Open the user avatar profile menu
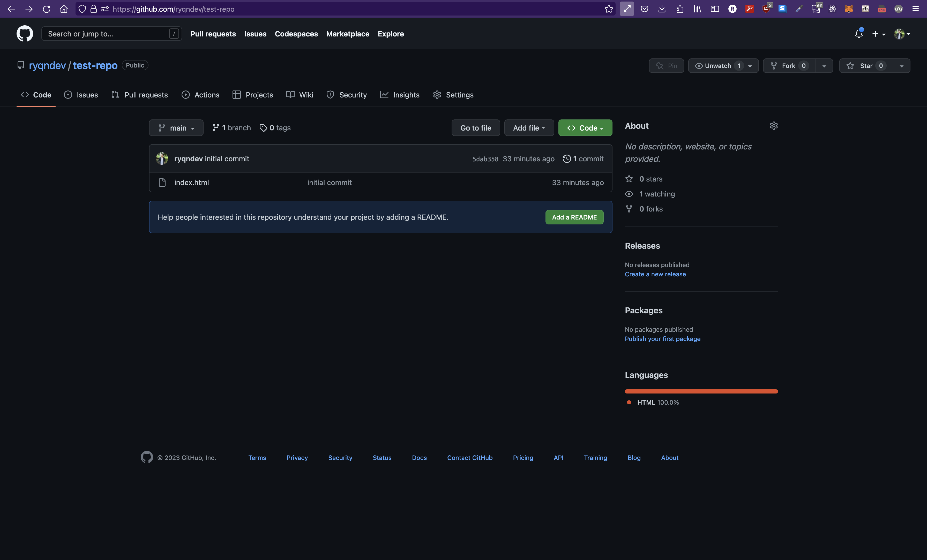 (x=902, y=34)
